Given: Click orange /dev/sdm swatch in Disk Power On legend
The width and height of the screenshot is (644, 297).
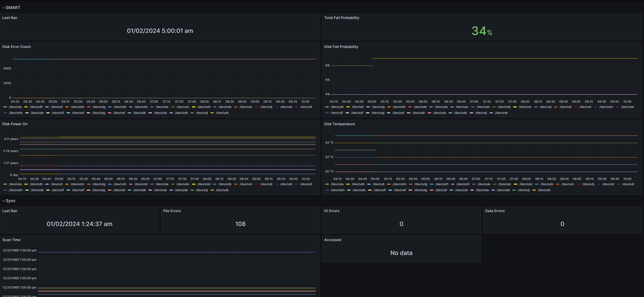Looking at the screenshot, I should (67, 184).
